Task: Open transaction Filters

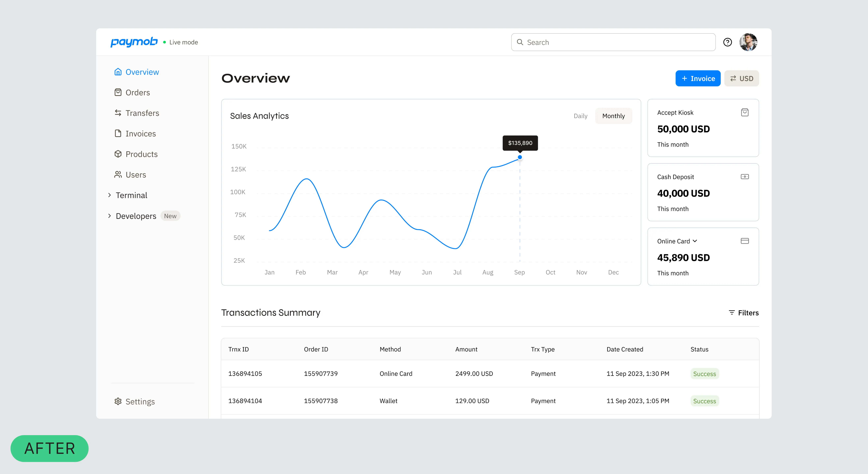Action: [x=743, y=313]
